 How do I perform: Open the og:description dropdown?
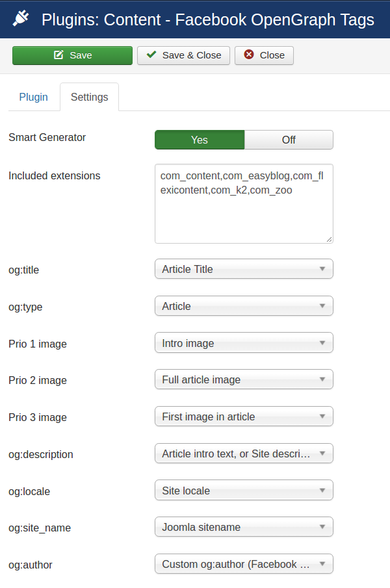244,454
